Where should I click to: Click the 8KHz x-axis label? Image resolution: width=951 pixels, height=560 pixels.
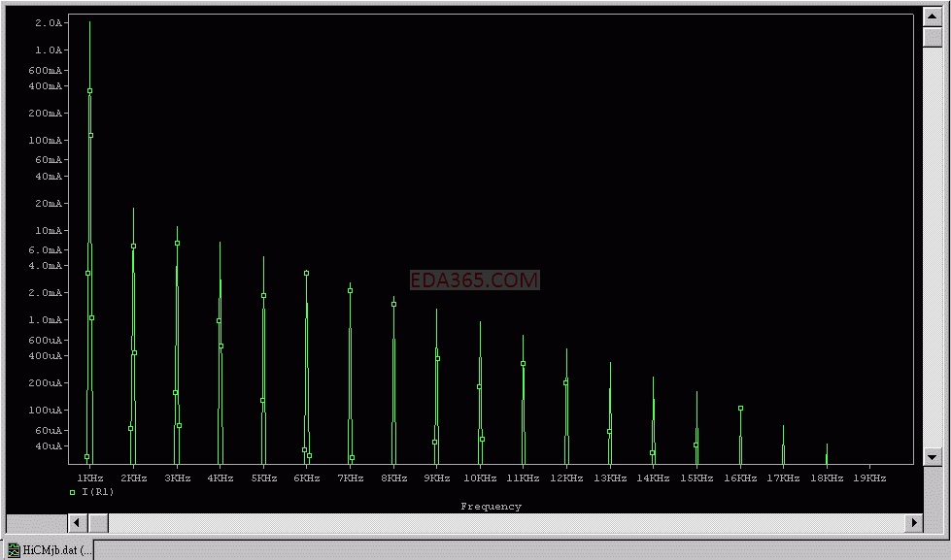pyautogui.click(x=393, y=478)
